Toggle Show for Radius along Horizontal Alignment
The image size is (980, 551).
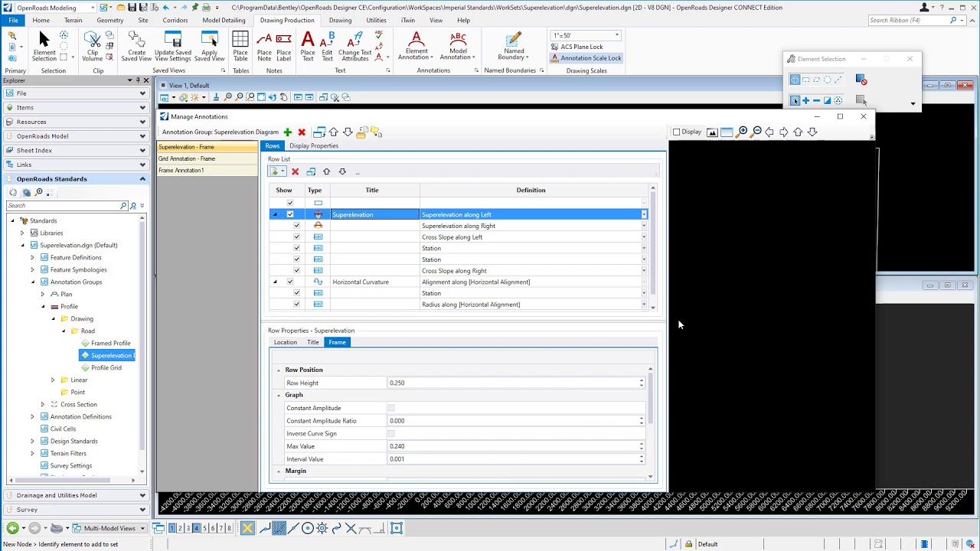tap(296, 305)
